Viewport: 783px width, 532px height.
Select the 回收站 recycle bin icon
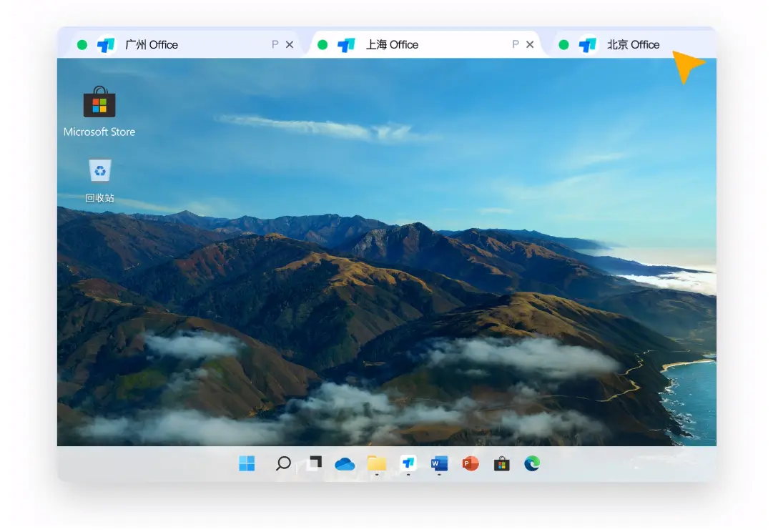tap(100, 170)
